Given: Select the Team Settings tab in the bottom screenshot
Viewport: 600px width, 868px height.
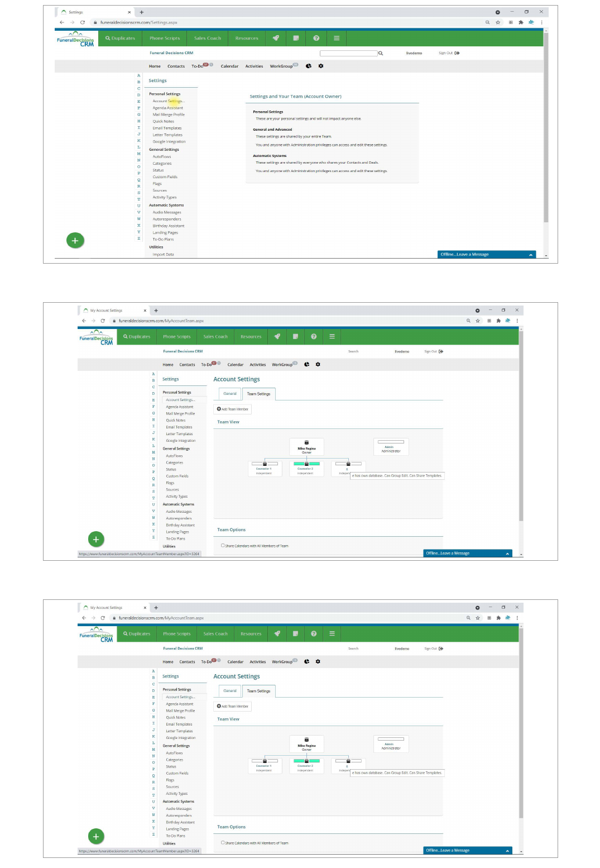Looking at the screenshot, I should coord(258,691).
